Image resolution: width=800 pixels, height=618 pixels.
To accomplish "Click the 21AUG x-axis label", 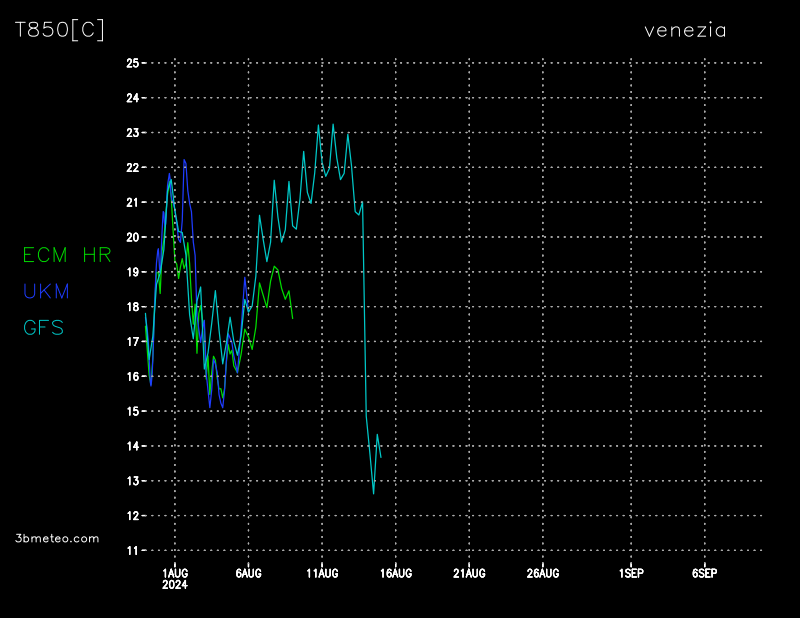I will 469,573.
